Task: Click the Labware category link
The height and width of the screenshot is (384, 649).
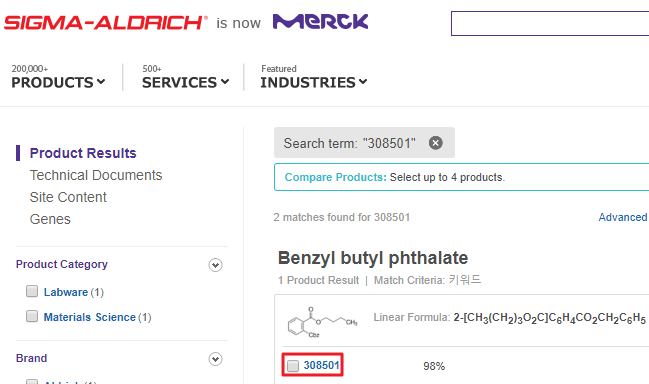Action: click(x=66, y=292)
